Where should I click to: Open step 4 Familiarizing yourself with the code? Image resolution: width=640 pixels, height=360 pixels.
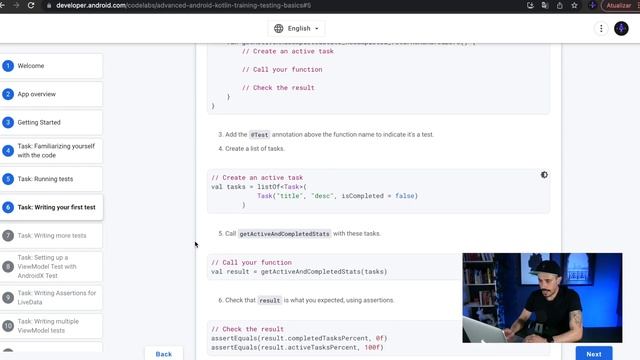coord(51,151)
